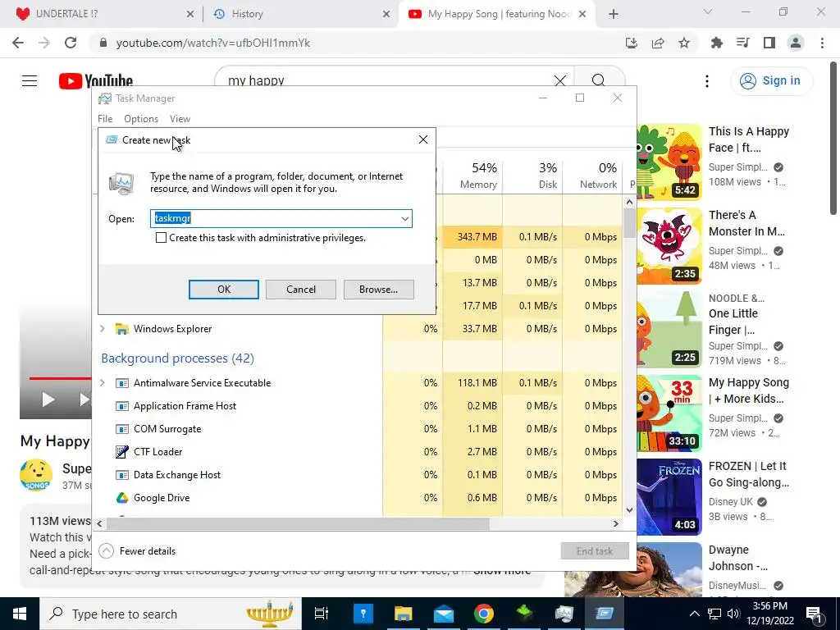The image size is (840, 630).
Task: Tick the administrative privileges checkbox
Action: tap(161, 237)
